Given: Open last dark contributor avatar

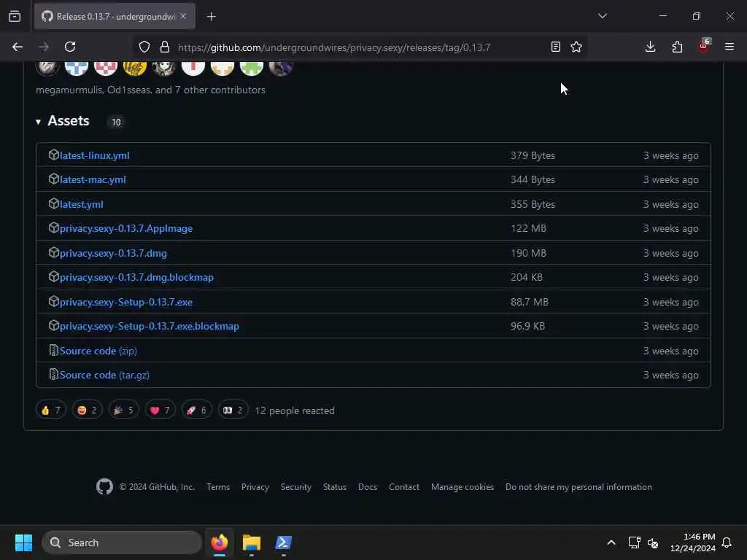Looking at the screenshot, I should (281, 67).
